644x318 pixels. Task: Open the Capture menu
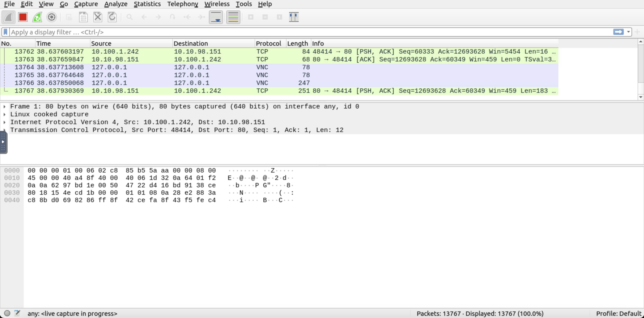(86, 4)
